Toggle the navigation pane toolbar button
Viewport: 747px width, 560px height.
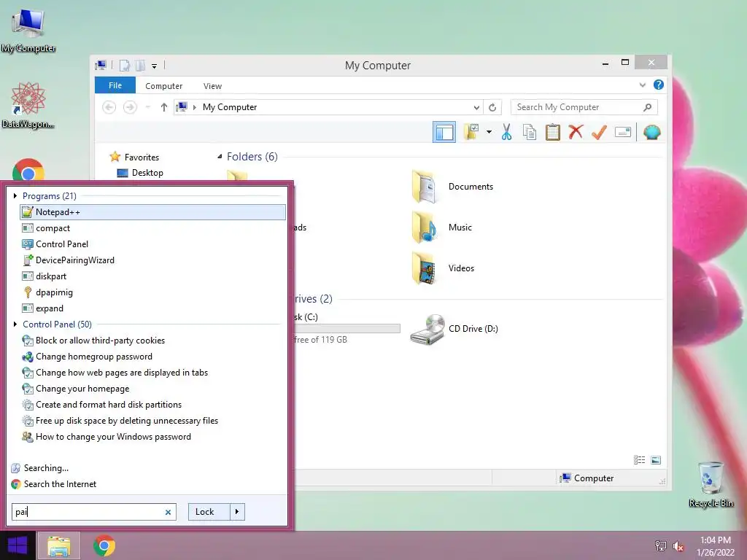click(444, 133)
